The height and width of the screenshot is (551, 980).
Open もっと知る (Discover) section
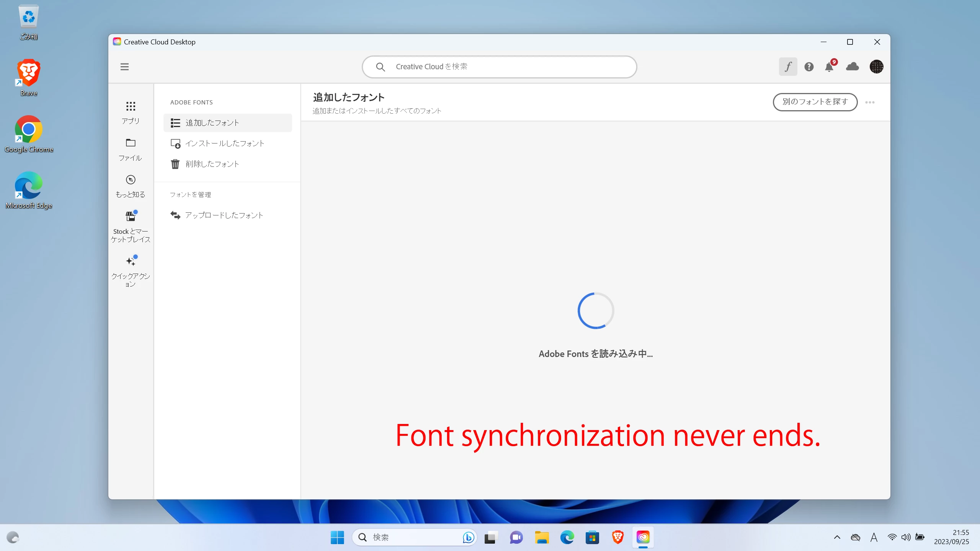(x=131, y=186)
